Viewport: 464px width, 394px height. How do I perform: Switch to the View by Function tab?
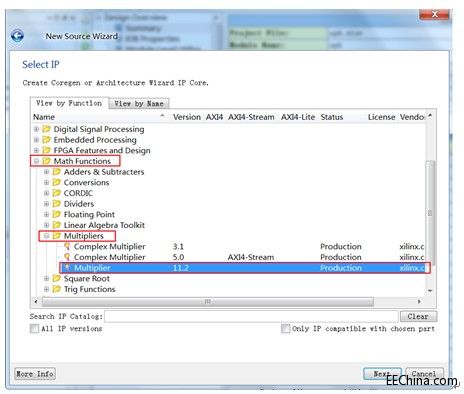tap(69, 103)
